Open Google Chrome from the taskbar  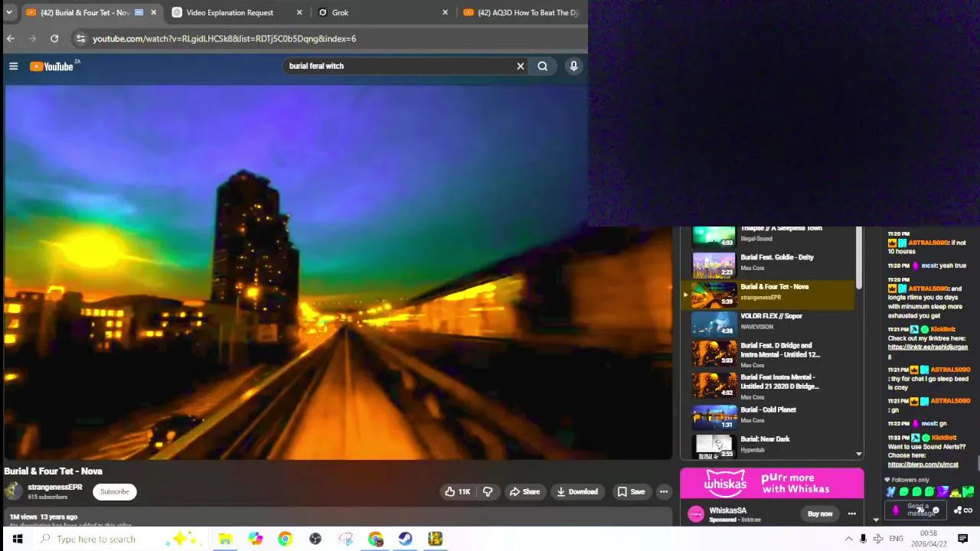coord(285,539)
